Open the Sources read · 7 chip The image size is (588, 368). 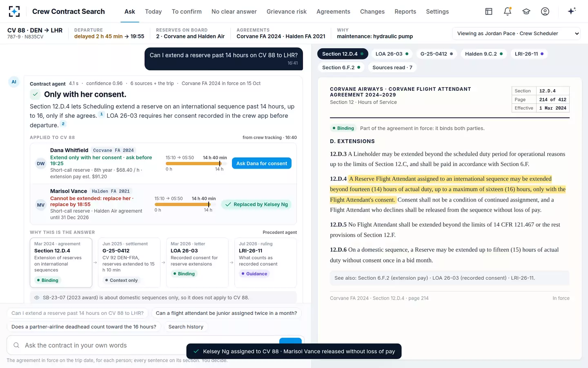(392, 67)
